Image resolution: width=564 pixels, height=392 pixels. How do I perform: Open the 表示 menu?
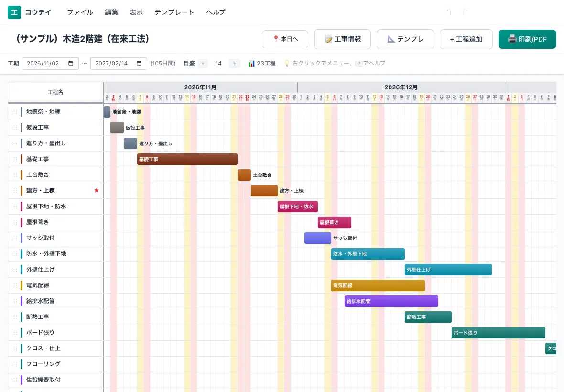[136, 12]
